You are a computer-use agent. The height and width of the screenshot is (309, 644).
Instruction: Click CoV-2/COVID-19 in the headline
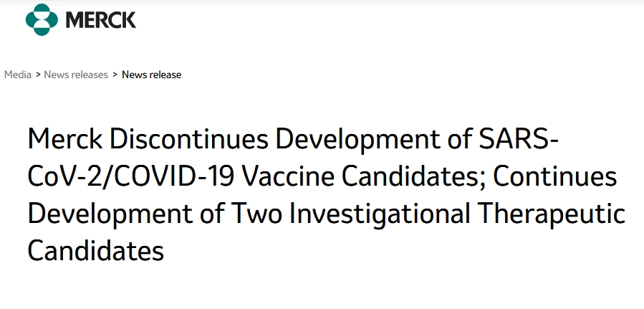coord(131,176)
